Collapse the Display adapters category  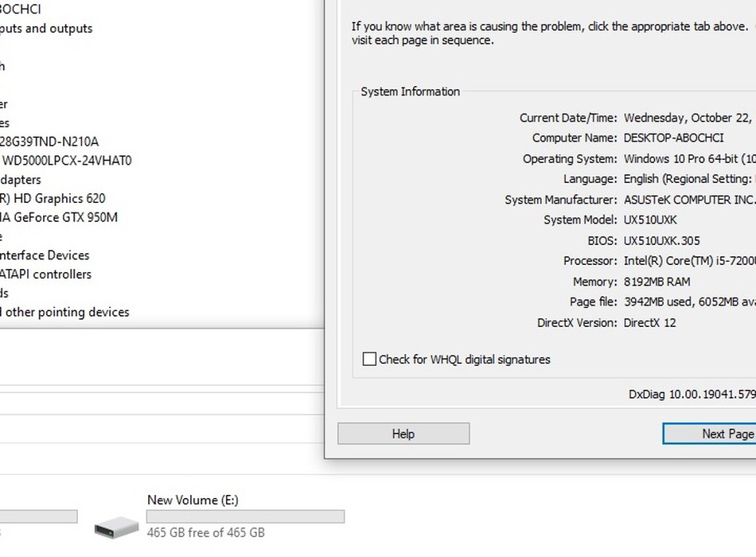coord(21,179)
